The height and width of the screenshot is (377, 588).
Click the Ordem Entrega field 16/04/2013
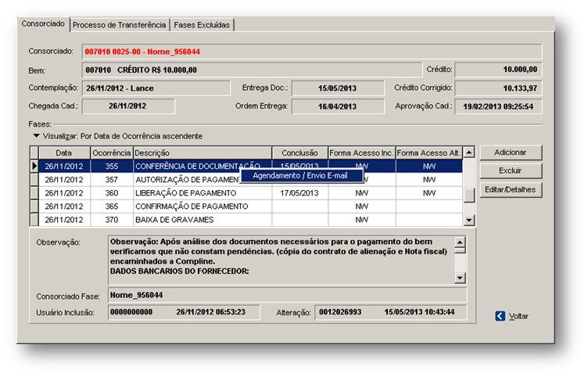[338, 106]
